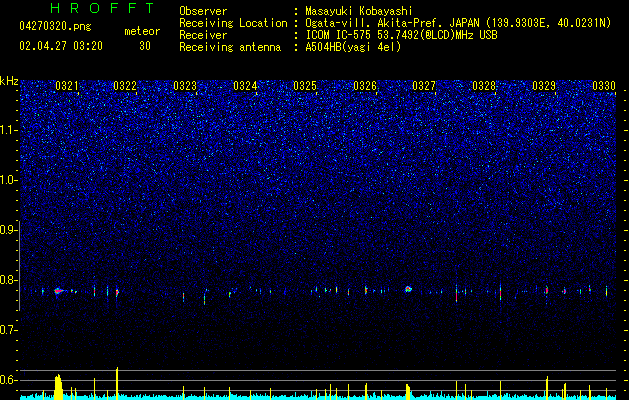The width and height of the screenshot is (629, 400).
Task: Click the strong meteor echo just after 0321
Action: click(x=58, y=291)
